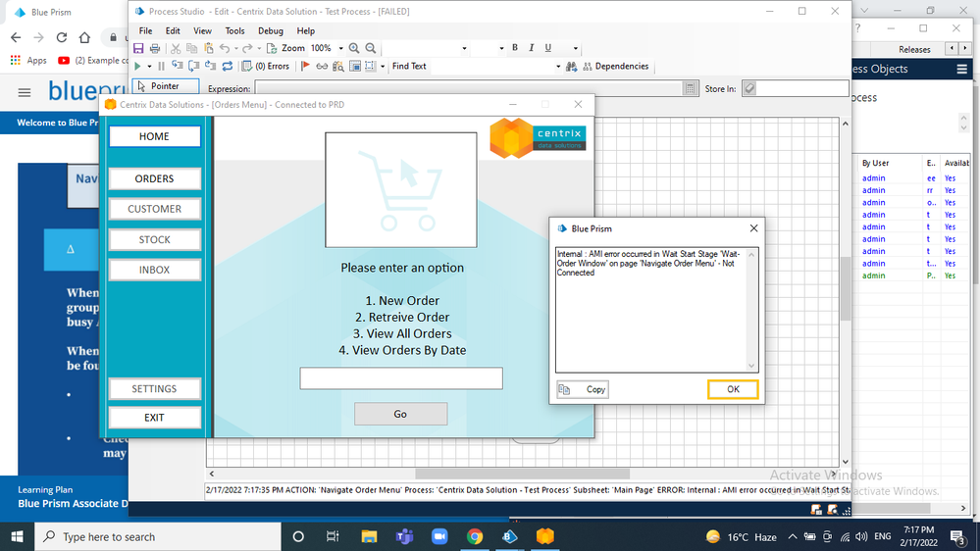The height and width of the screenshot is (551, 980).
Task: Click the Store In field icon
Action: (x=750, y=88)
